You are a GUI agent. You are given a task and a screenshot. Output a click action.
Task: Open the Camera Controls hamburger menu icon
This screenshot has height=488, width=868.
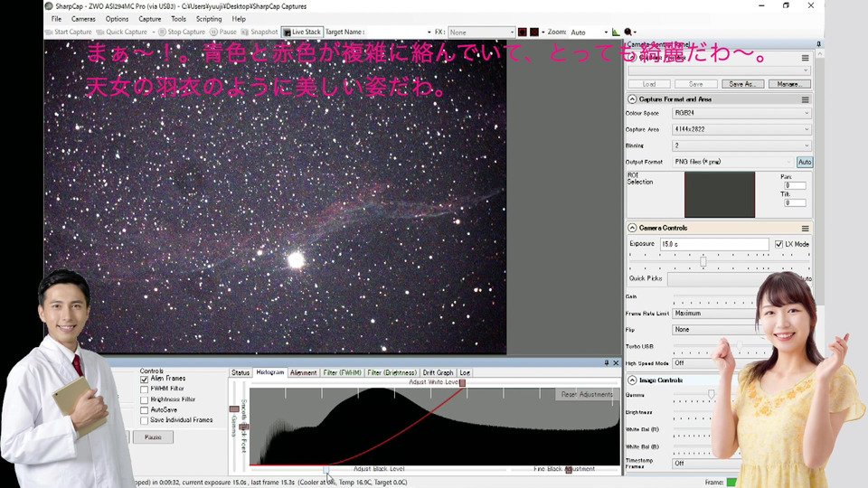[x=805, y=229]
